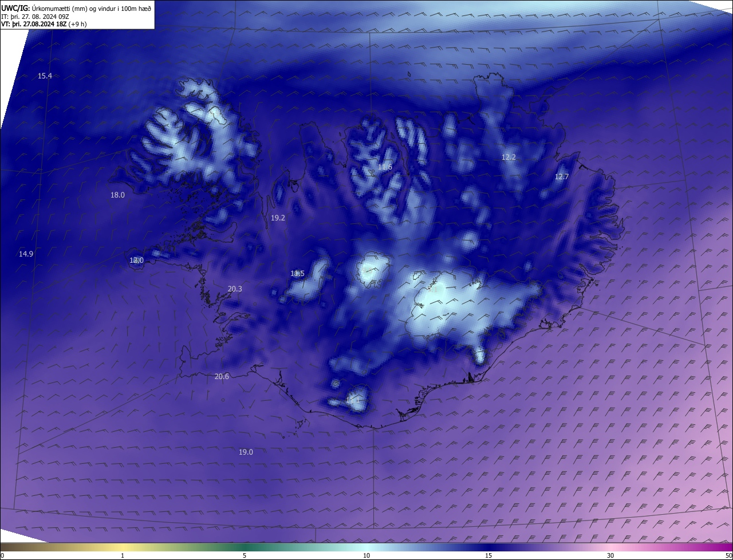The image size is (733, 560).
Task: Click the 'IT: þri. 27. 08. 2024 09Z' line
Action: 35,16
